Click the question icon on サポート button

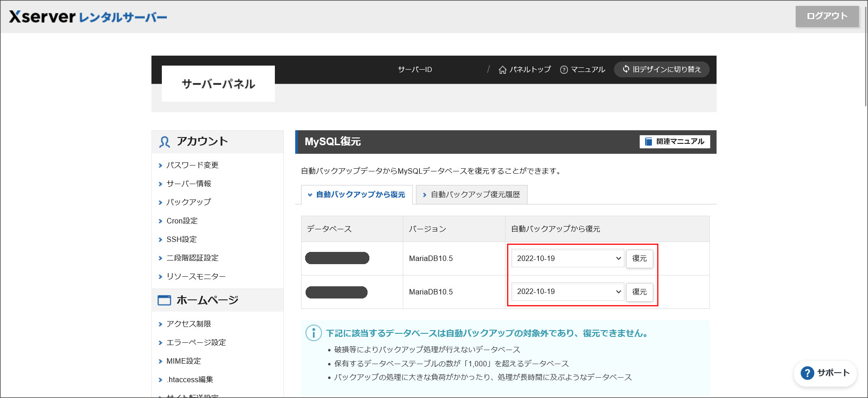coord(807,373)
